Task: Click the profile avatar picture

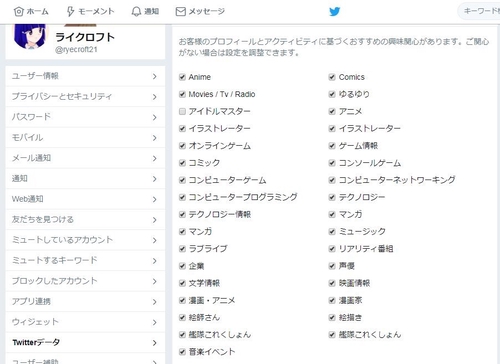Action: coord(30,36)
